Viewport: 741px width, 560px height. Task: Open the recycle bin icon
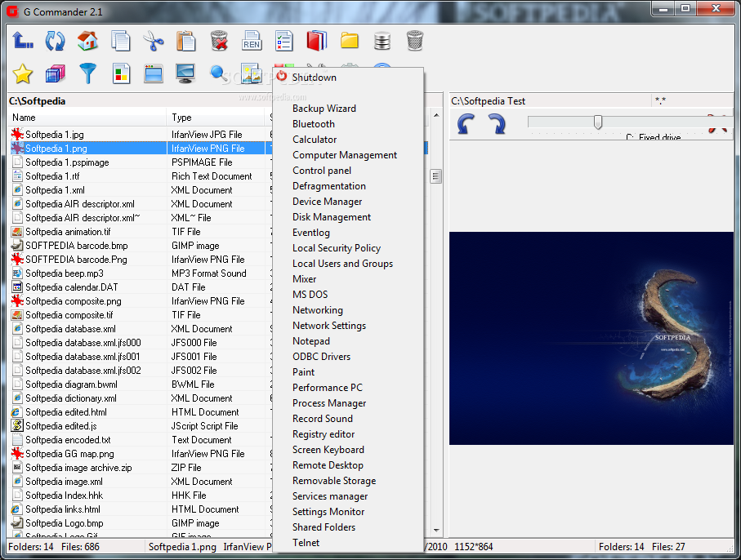(414, 41)
